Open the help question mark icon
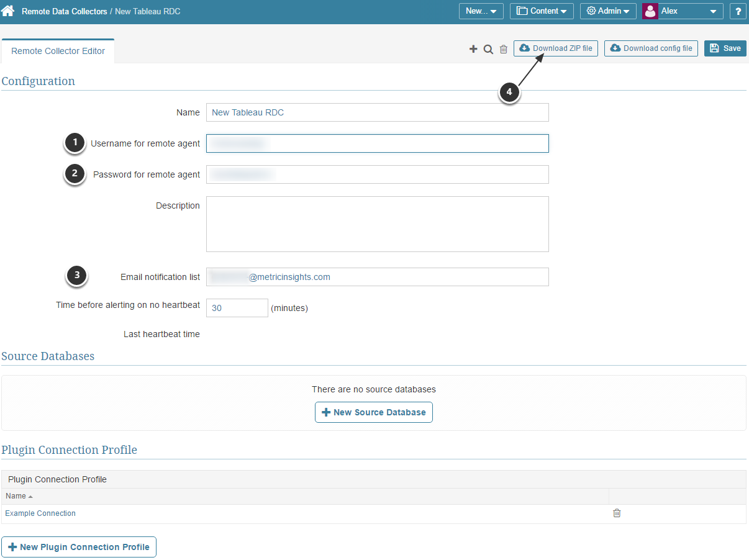Screen dimensions: 749x560 738,11
